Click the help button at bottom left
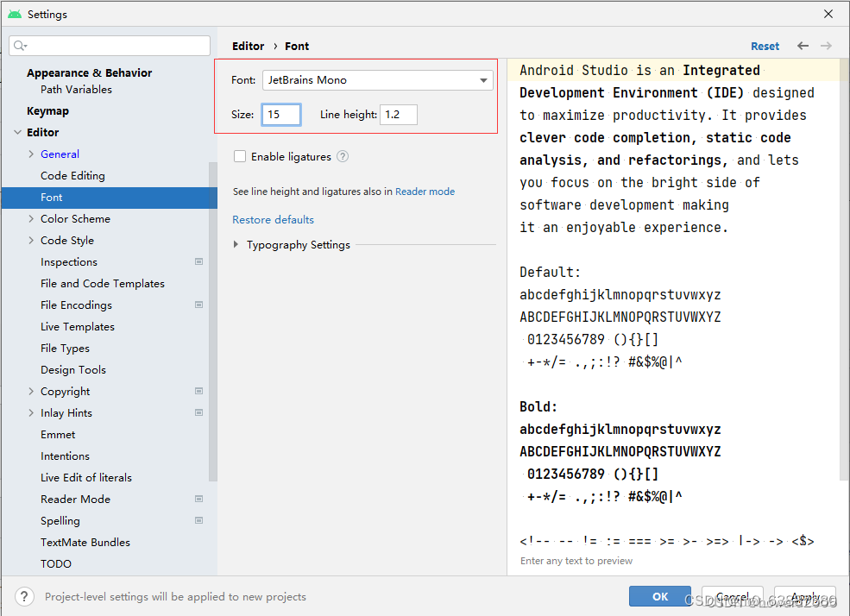The image size is (850, 616). 24,596
